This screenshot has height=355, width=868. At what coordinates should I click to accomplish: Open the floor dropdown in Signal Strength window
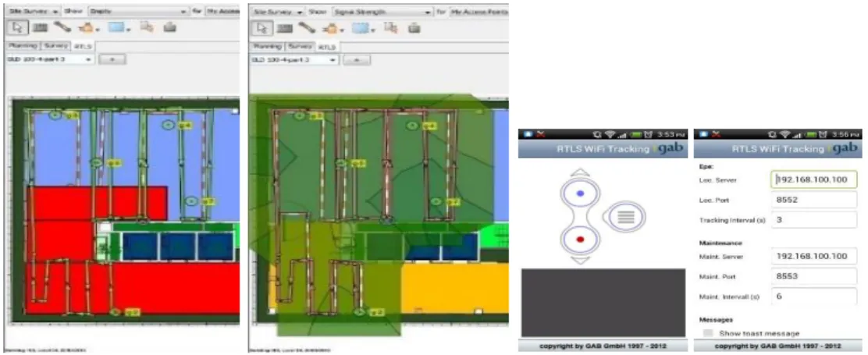pos(294,59)
